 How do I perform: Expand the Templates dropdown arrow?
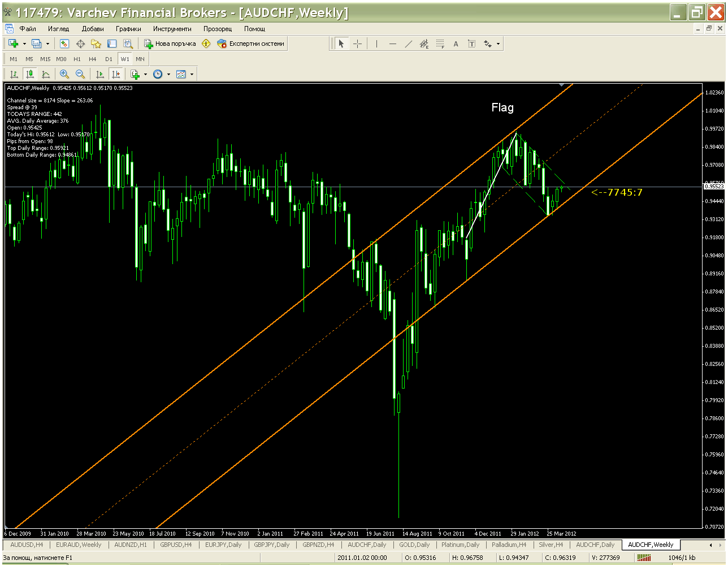(x=192, y=74)
